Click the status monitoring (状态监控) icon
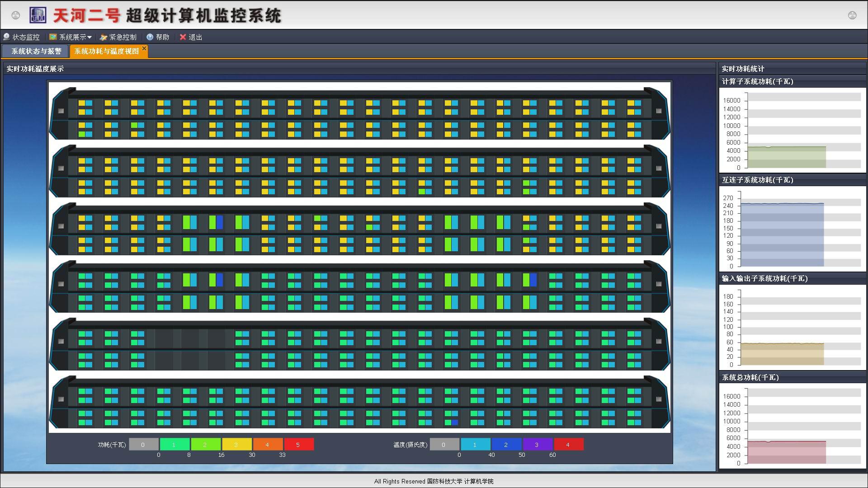Viewport: 868px width, 488px height. tap(6, 37)
